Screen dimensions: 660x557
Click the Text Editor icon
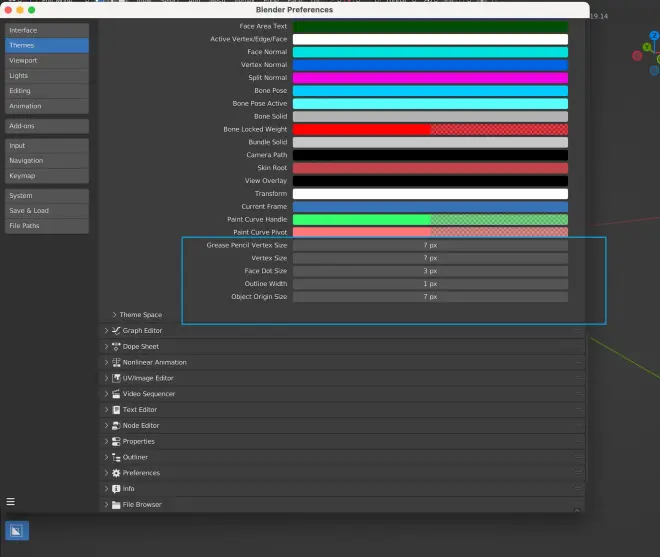[x=116, y=410]
